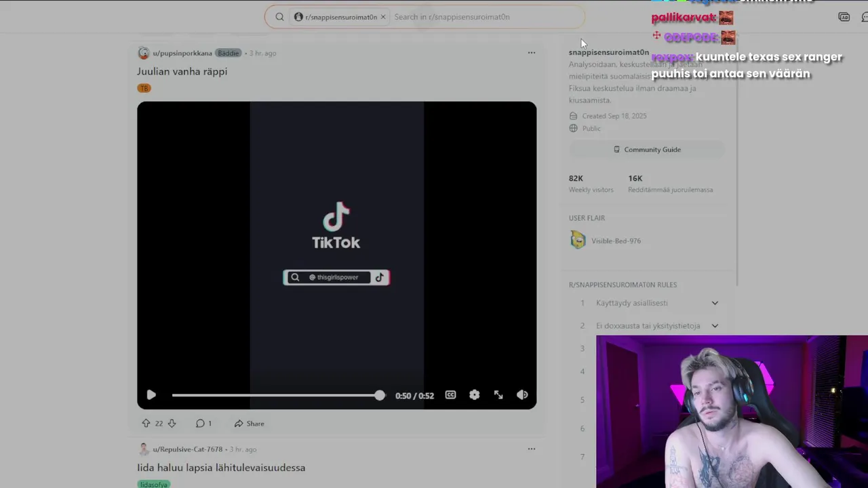Viewport: 868px width, 488px height.
Task: Open video settings gear
Action: pyautogui.click(x=474, y=395)
